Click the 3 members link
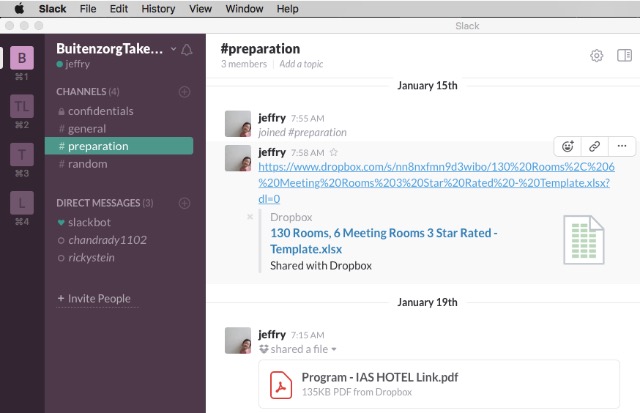 pos(244,64)
